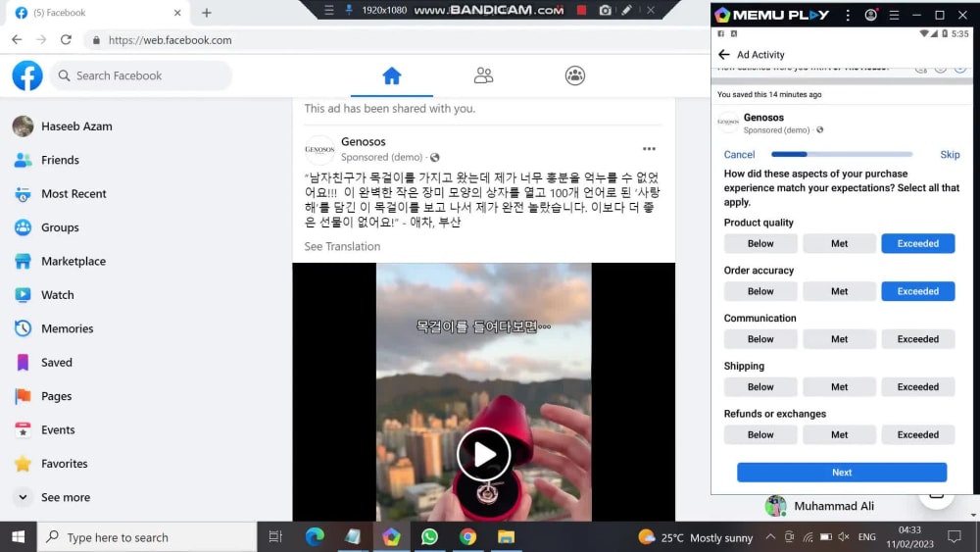Viewport: 980px width, 552px height.
Task: Deselect Exceeded for Product quality
Action: pos(918,244)
